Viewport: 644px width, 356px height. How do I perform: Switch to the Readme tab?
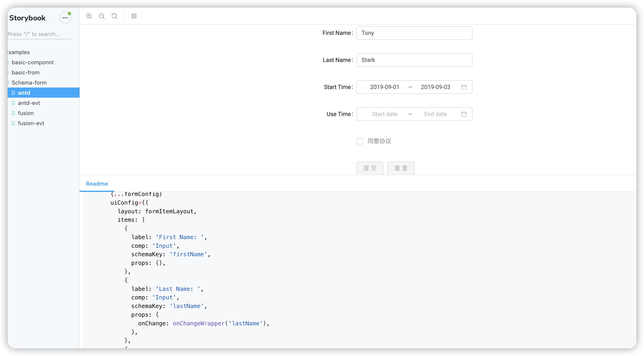click(97, 184)
